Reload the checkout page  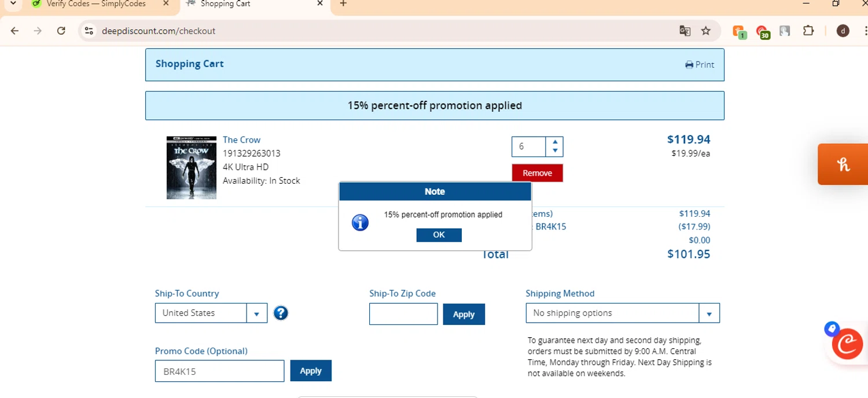click(61, 31)
